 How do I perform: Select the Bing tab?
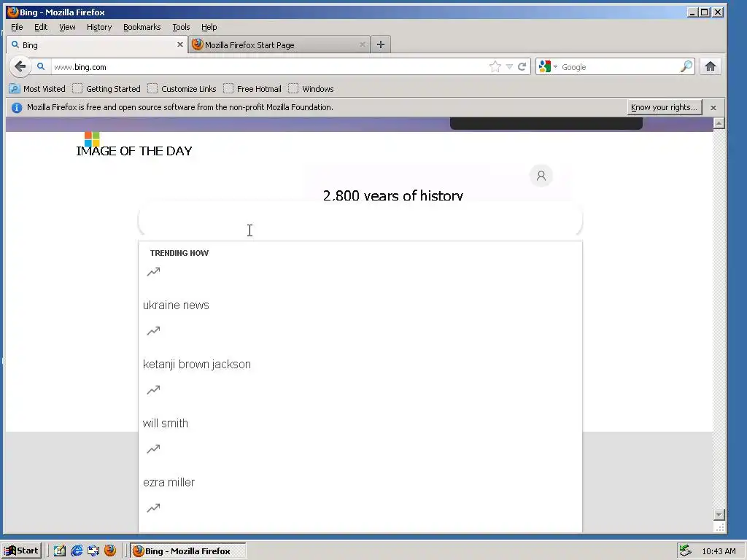(97, 44)
